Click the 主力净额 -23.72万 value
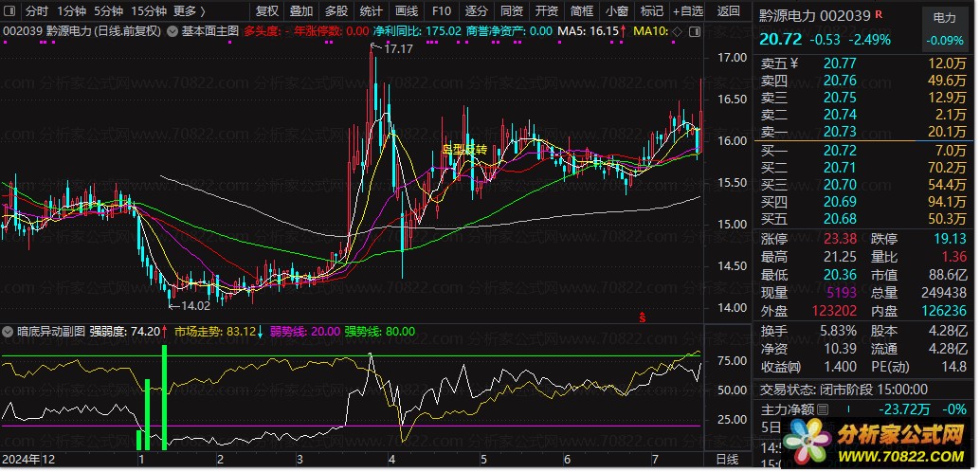980x472 pixels. [905, 410]
